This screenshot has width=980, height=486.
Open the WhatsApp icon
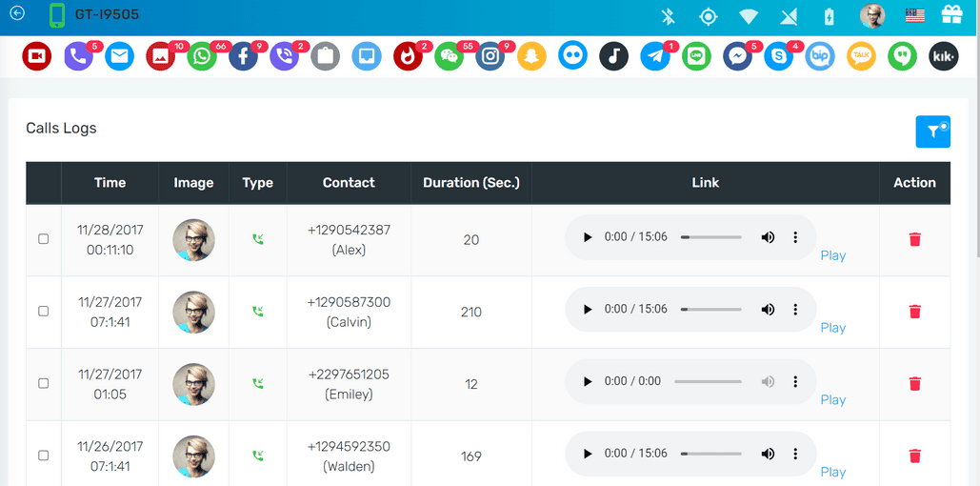[202, 56]
